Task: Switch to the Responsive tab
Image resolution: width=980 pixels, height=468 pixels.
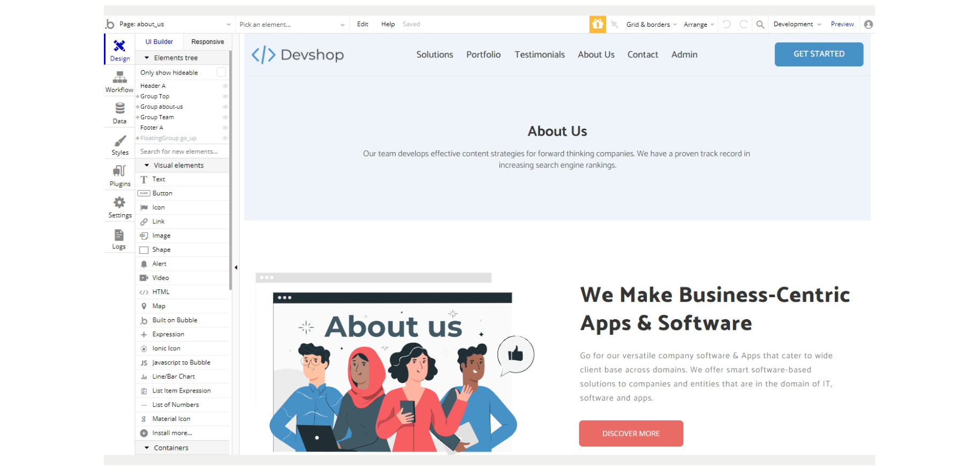Action: 207,42
